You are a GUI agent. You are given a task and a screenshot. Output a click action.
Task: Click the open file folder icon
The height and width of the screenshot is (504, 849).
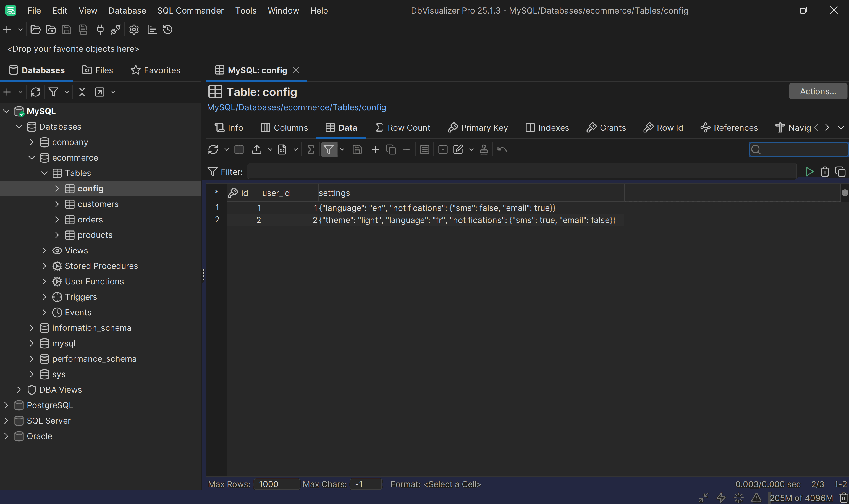(35, 30)
